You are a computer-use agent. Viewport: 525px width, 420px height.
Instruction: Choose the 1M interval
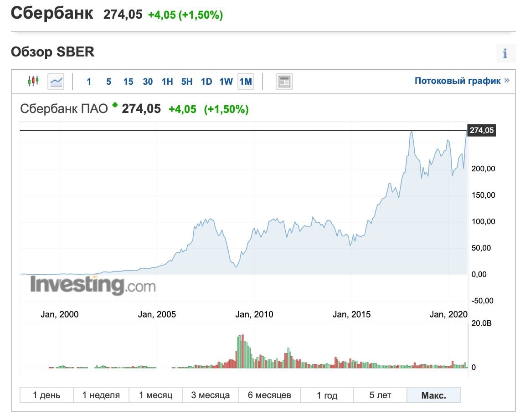click(246, 82)
